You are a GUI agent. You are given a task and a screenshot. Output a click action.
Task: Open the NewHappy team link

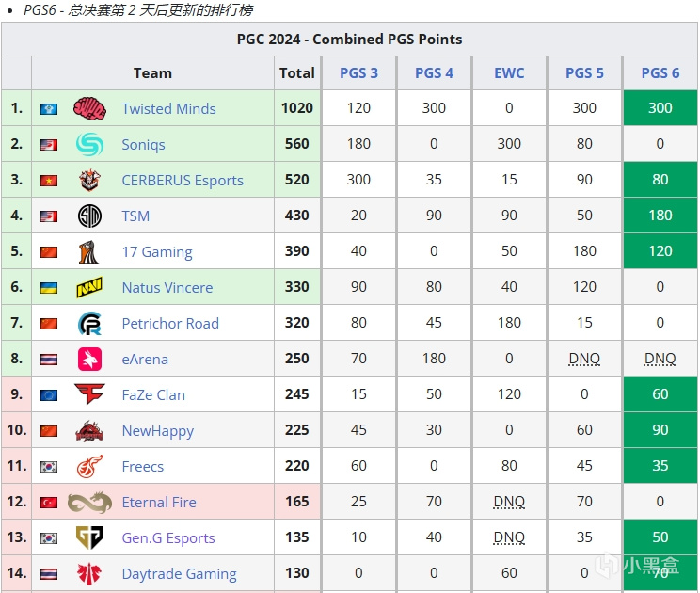click(157, 430)
